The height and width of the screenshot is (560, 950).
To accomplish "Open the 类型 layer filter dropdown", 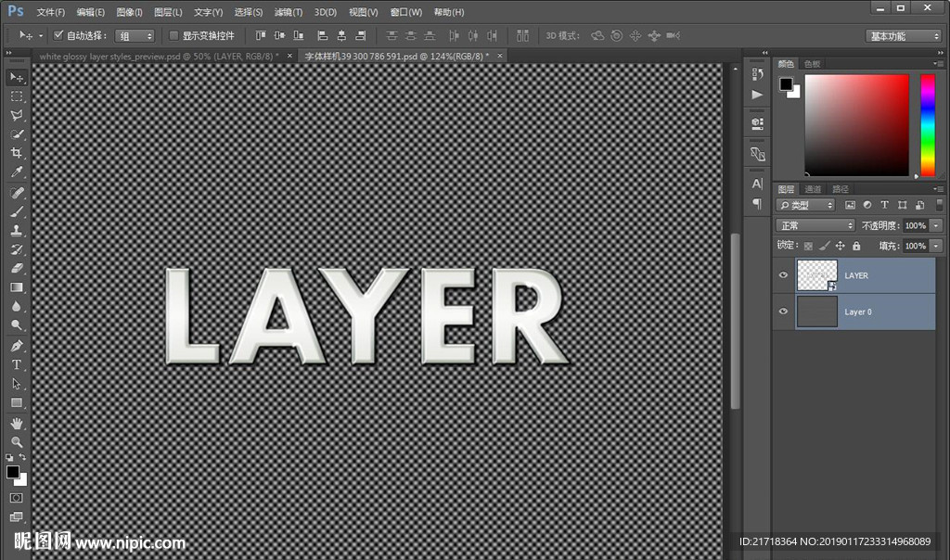I will tap(806, 205).
